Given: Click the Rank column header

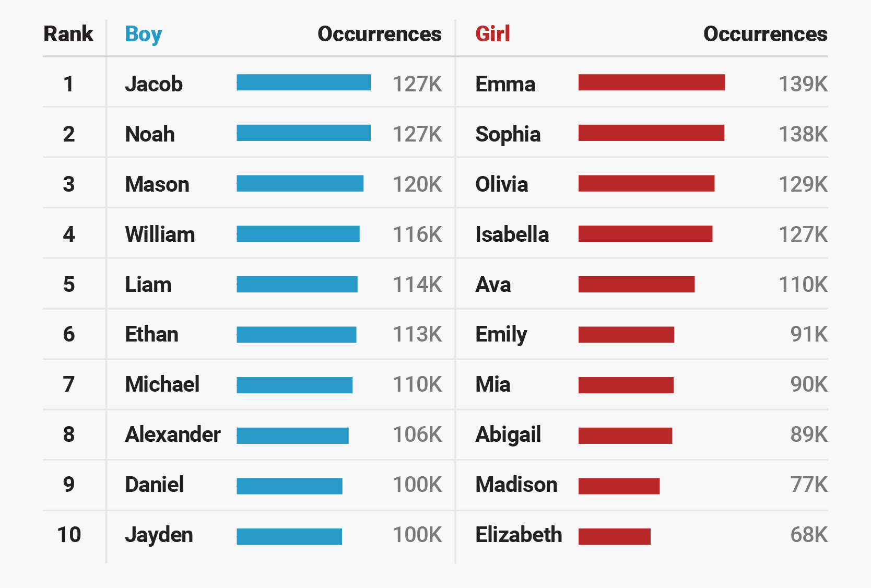Looking at the screenshot, I should point(68,34).
